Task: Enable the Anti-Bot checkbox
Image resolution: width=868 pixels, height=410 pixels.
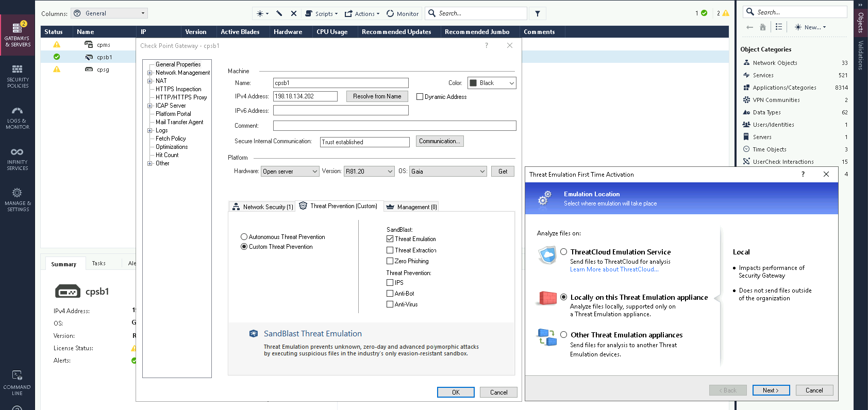Action: 390,294
